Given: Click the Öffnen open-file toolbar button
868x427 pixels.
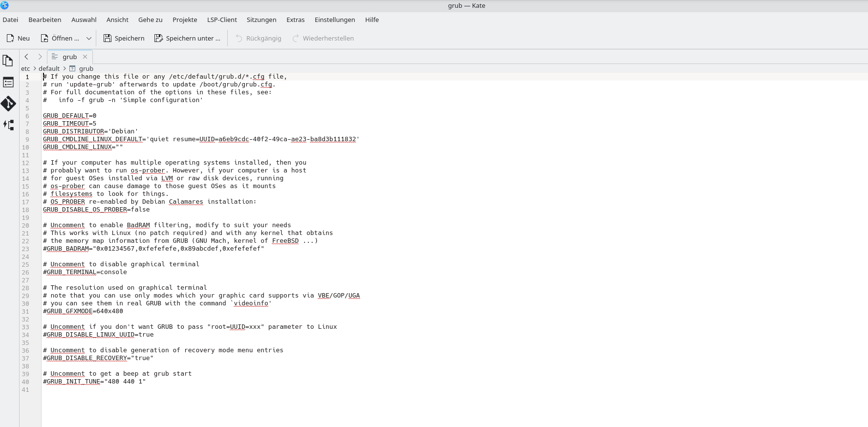Looking at the screenshot, I should click(60, 38).
